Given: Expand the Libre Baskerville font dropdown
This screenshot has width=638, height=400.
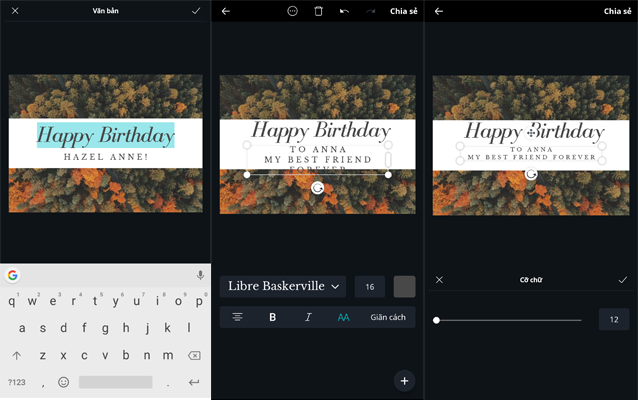Looking at the screenshot, I should [283, 286].
